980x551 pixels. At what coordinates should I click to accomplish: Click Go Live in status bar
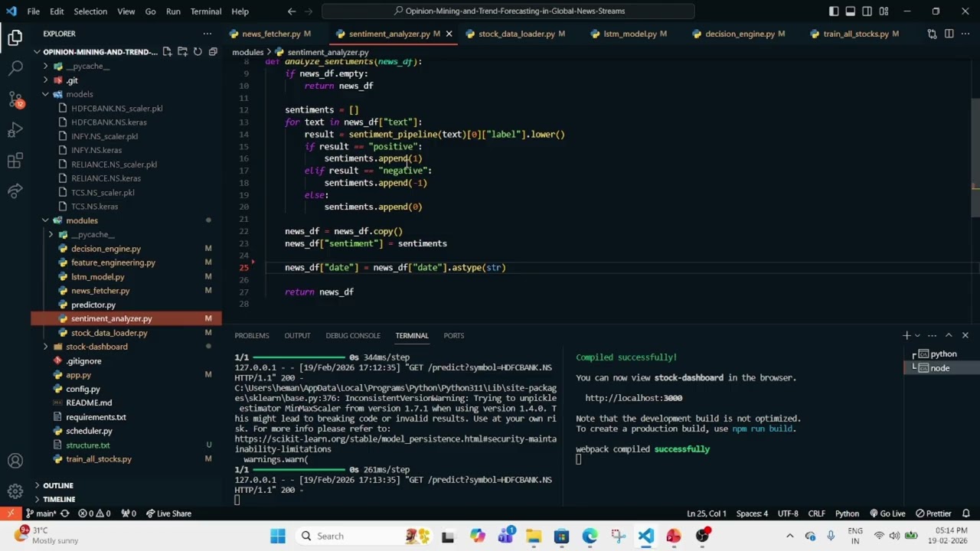[887, 514]
